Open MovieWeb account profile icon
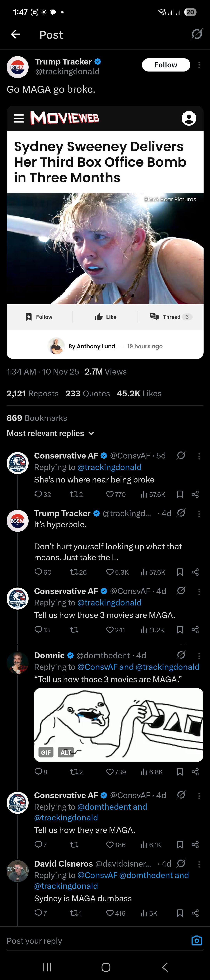This screenshot has height=980, width=210. (x=189, y=118)
